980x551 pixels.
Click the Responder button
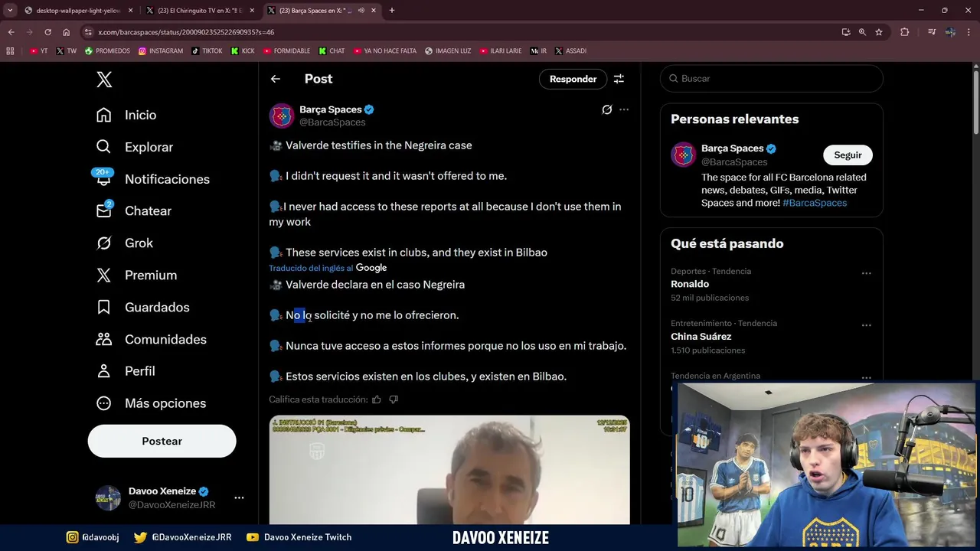(573, 79)
